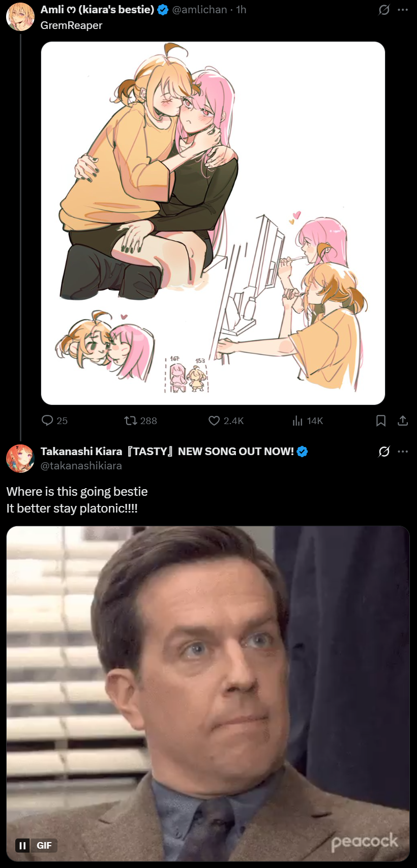Click the Grok icon on Amli's tweet
The image size is (417, 868).
pyautogui.click(x=384, y=10)
